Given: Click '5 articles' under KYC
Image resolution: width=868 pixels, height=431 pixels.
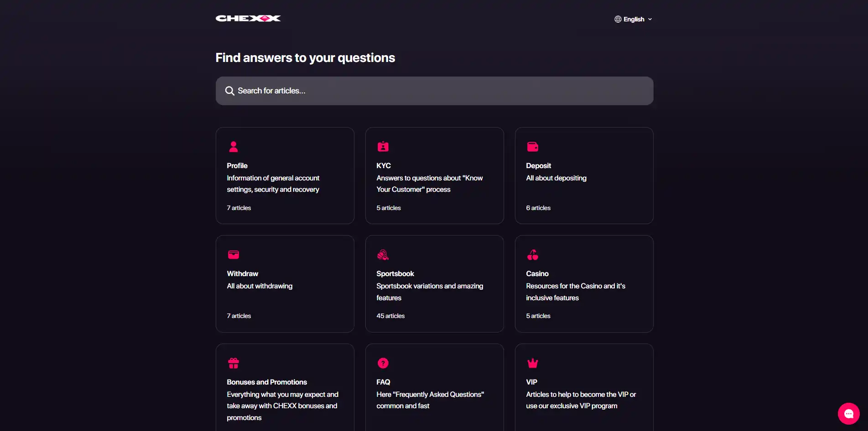Looking at the screenshot, I should click(389, 208).
